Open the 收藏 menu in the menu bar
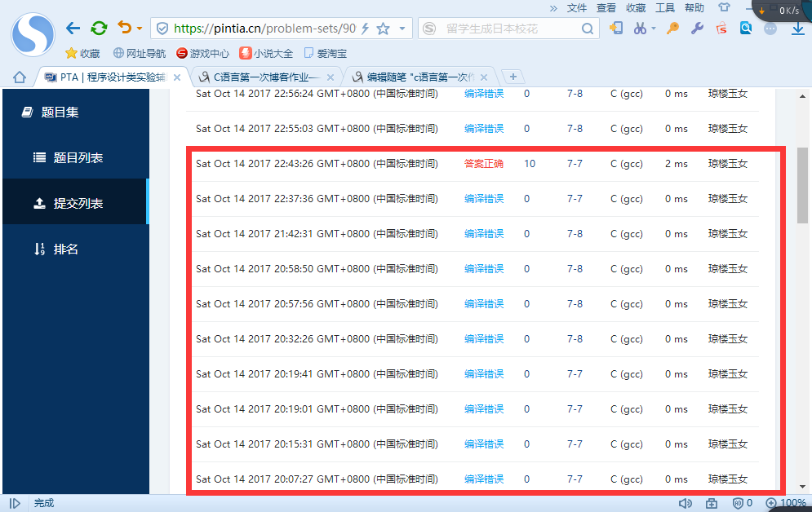Screen dimensions: 812x512 point(636,8)
